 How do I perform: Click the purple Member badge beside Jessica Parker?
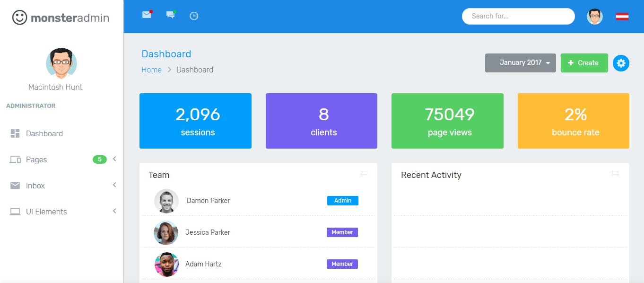[x=342, y=232]
